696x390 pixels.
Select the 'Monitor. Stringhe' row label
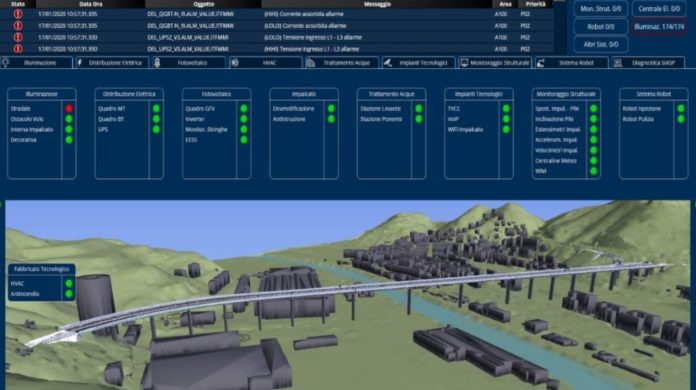coord(206,130)
